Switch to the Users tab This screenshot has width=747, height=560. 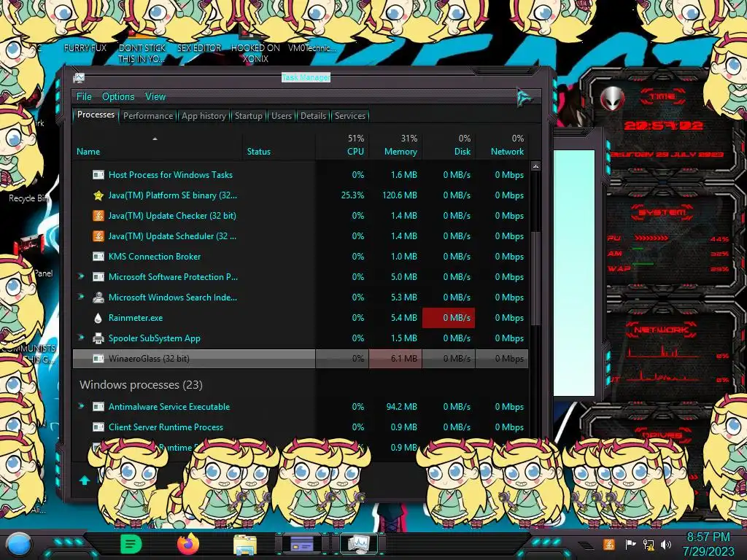pos(282,116)
